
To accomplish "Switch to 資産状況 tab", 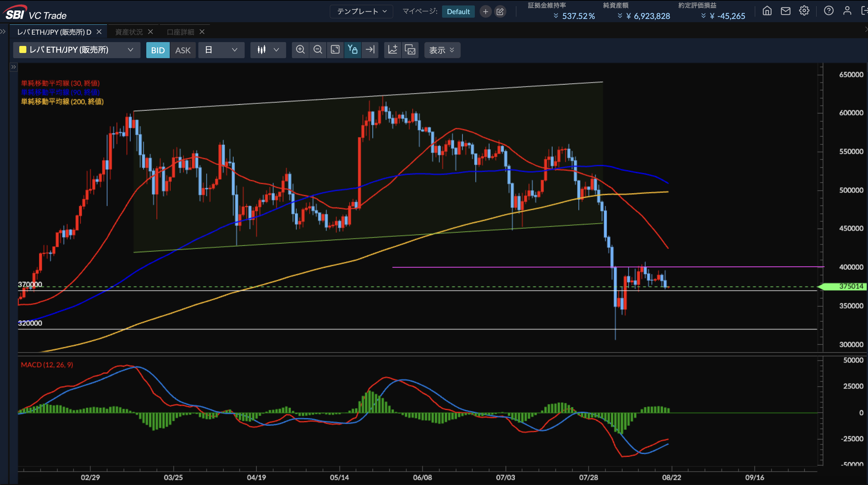I will tap(129, 32).
